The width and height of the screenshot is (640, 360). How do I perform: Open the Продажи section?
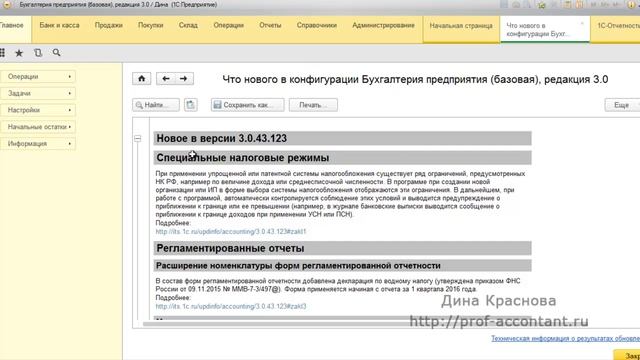(109, 25)
